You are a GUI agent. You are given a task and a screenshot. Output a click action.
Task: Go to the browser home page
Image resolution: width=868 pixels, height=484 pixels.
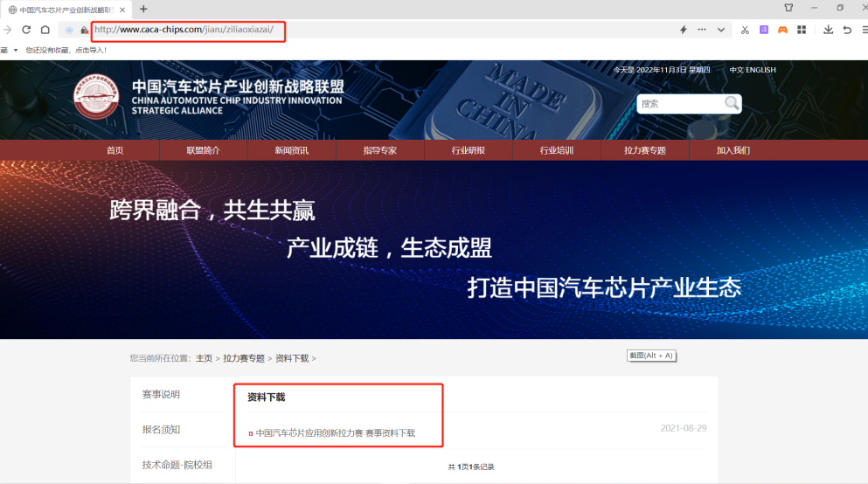coord(45,30)
